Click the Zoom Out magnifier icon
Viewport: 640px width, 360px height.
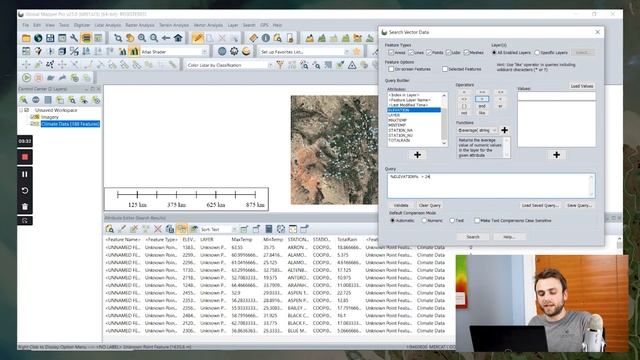[x=154, y=38]
